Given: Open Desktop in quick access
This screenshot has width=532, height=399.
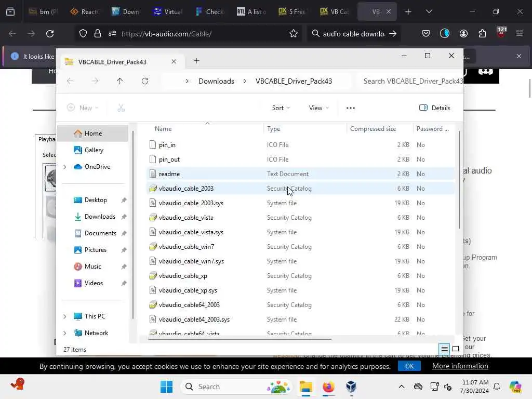Looking at the screenshot, I should 96,200.
